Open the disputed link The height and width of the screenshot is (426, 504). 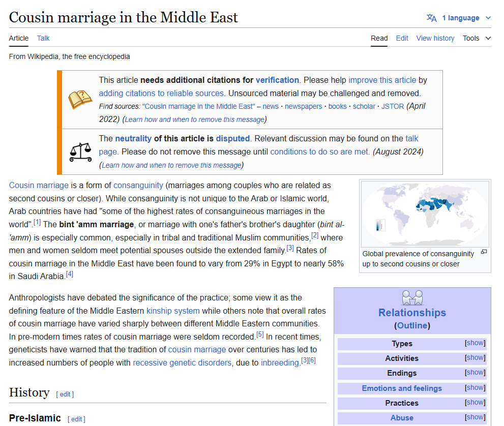233,138
